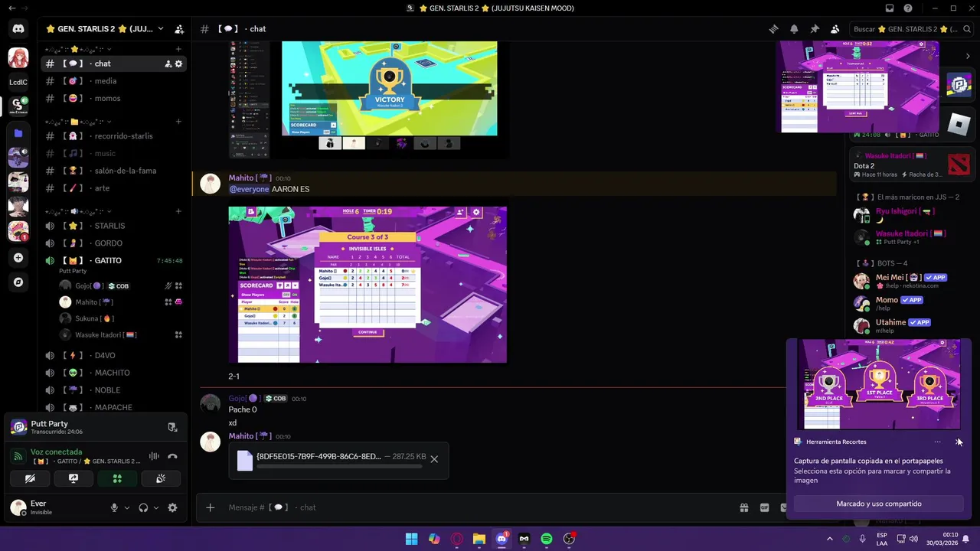Viewport: 980px width, 551px height.
Task: Join the D4VO voice channel
Action: [x=113, y=355]
